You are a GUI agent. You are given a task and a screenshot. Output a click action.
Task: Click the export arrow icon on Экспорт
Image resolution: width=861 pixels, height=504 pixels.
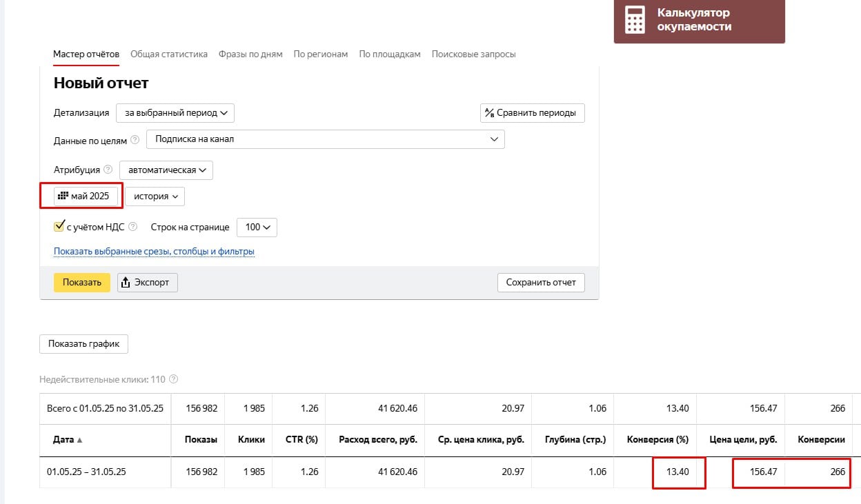125,283
